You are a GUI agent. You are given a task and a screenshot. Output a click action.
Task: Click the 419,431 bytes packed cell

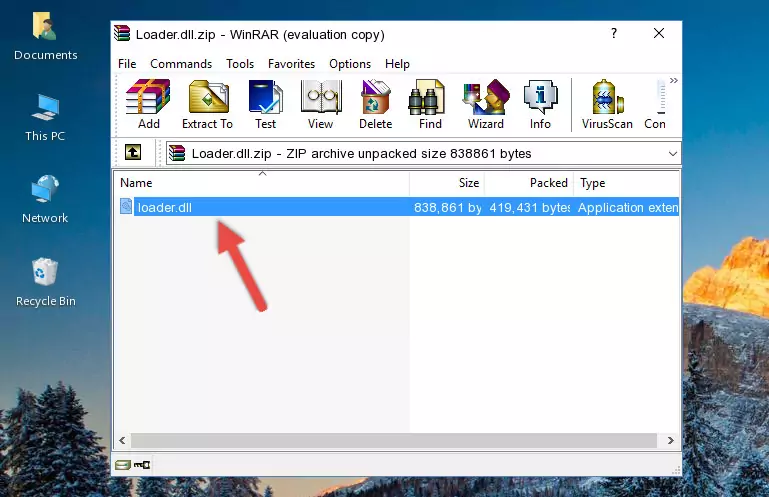point(529,208)
